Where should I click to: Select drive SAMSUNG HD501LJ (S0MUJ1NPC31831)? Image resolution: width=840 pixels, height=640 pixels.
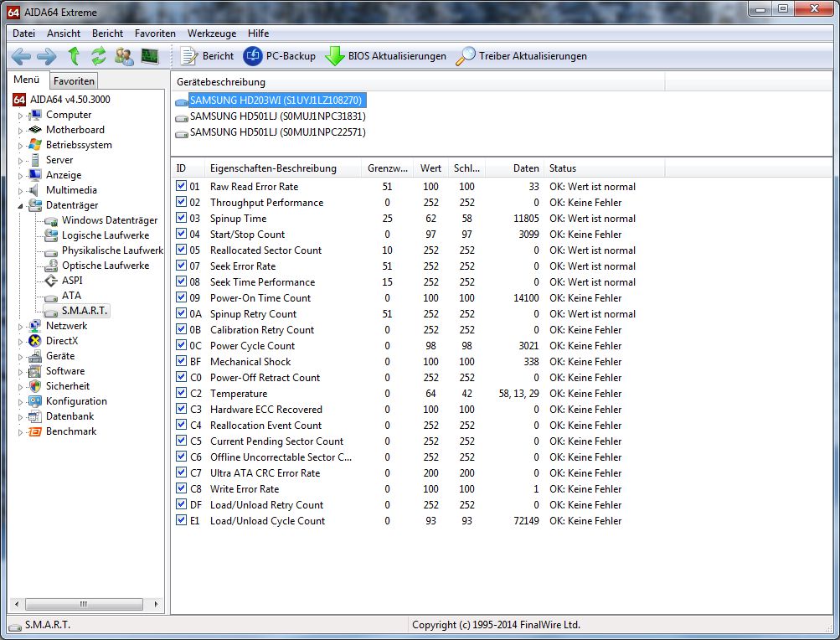click(x=277, y=116)
